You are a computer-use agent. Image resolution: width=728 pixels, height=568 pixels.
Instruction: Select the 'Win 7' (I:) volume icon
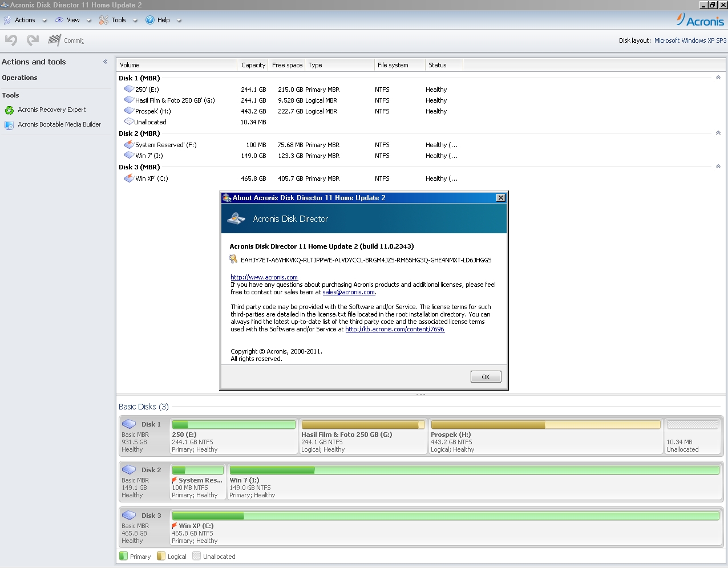click(129, 155)
